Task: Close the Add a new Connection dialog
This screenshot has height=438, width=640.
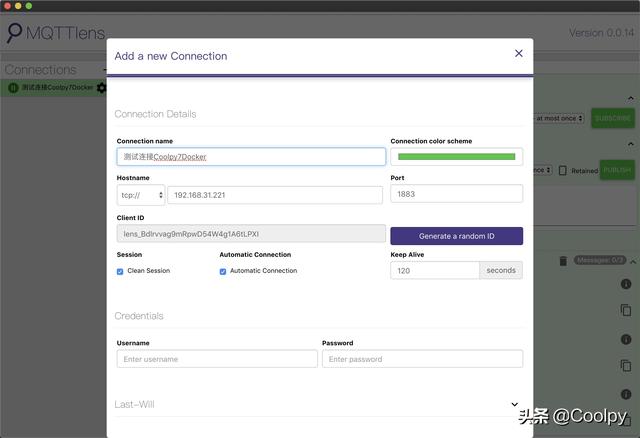Action: pos(518,53)
